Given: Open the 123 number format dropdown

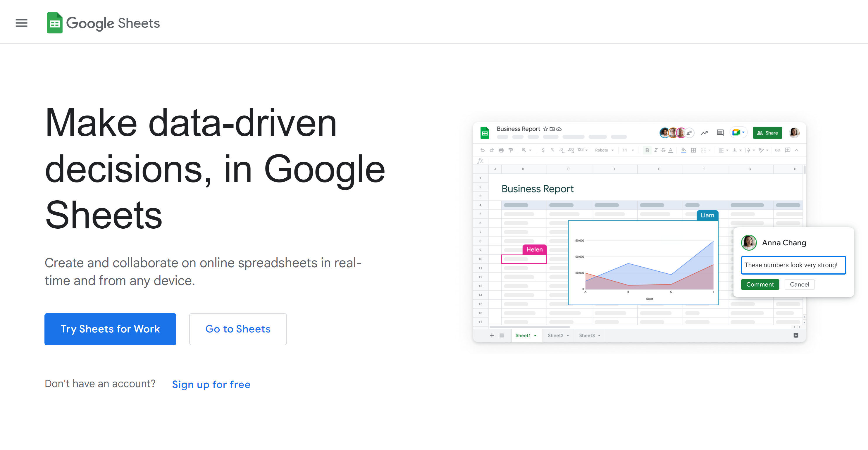Looking at the screenshot, I should click(x=582, y=150).
